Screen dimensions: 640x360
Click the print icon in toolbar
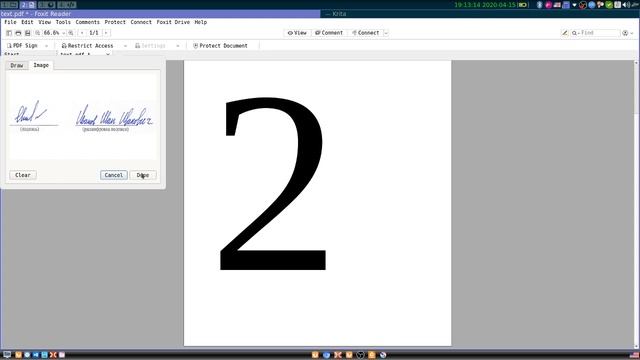18,33
